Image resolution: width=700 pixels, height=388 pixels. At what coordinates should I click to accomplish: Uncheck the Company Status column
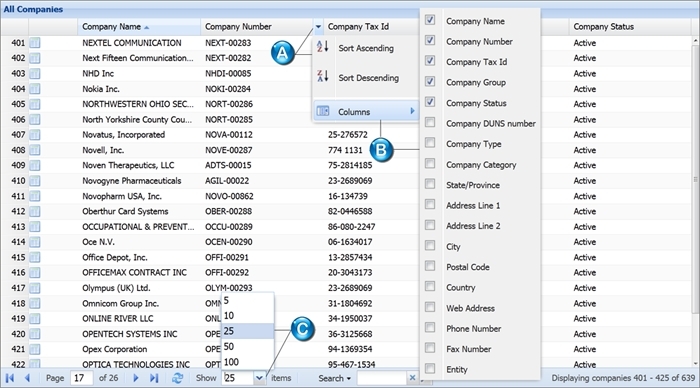click(430, 102)
